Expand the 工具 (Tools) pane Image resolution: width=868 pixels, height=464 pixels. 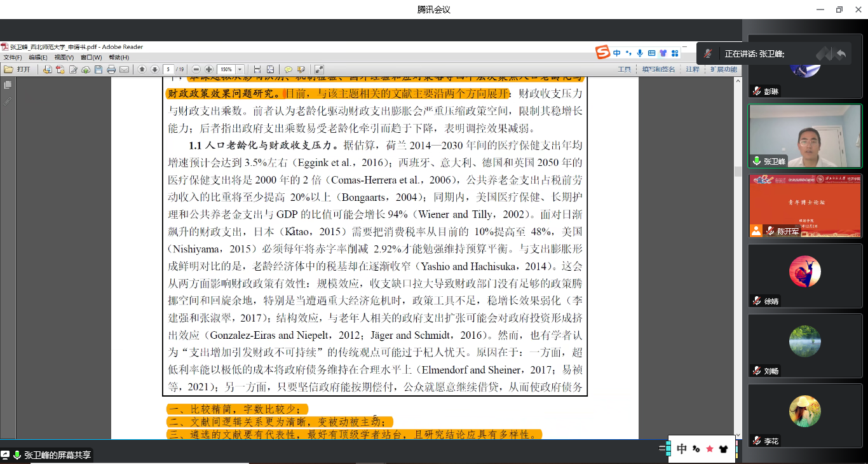point(624,69)
